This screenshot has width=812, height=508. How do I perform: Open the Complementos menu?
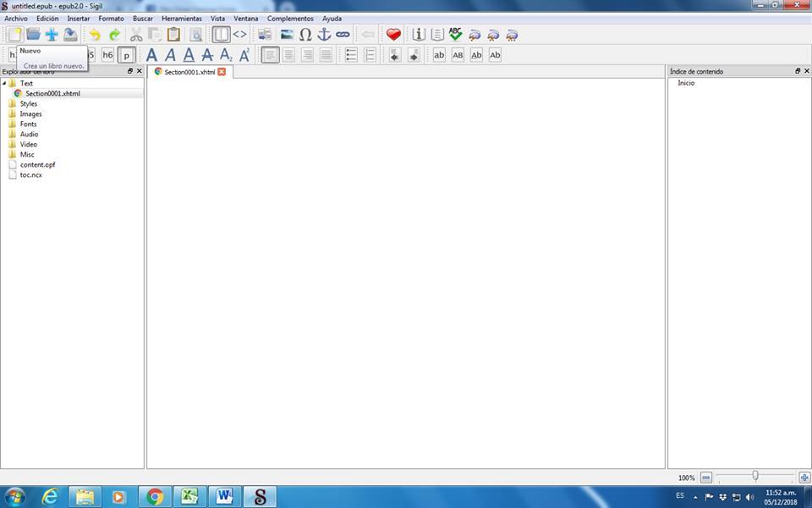(x=290, y=19)
